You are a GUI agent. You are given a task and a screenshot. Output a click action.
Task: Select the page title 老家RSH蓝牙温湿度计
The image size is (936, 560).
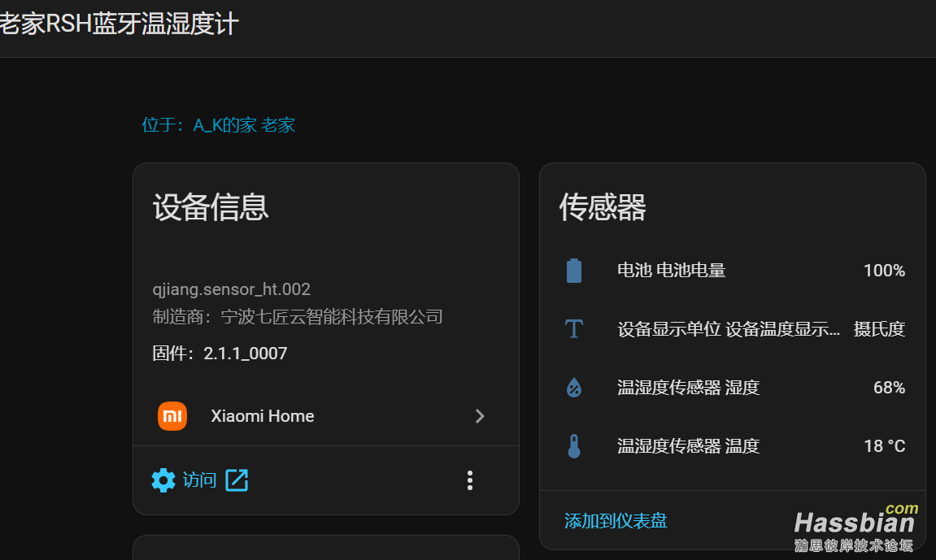coord(118,24)
